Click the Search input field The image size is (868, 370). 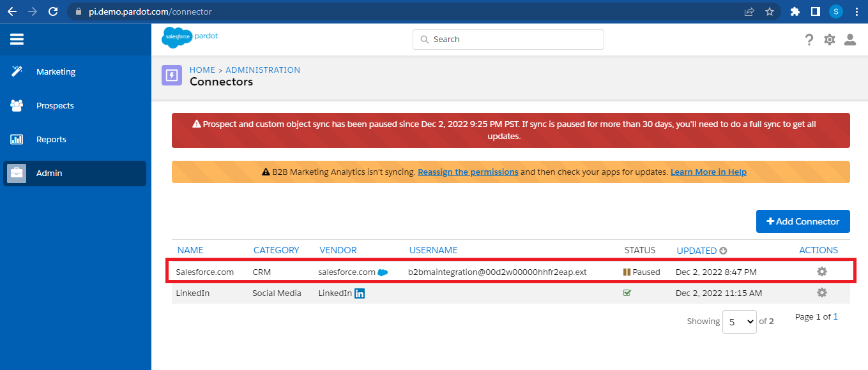[508, 39]
